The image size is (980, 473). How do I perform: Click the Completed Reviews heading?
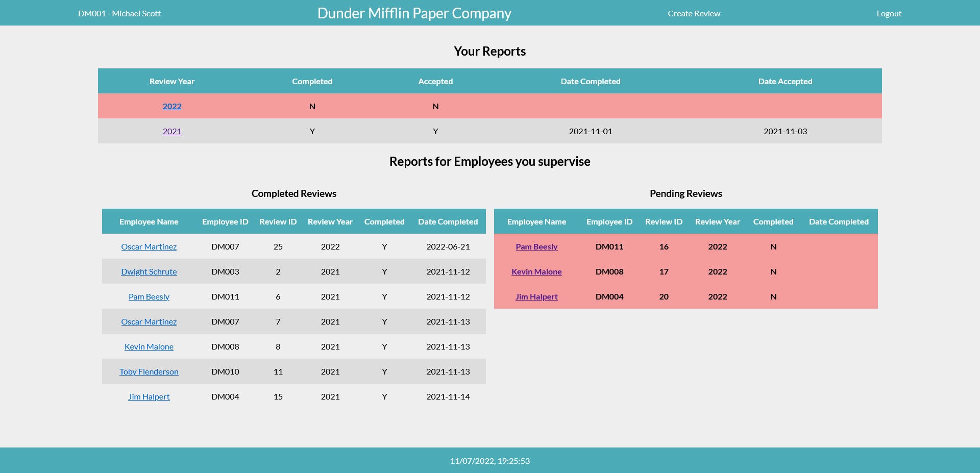294,193
